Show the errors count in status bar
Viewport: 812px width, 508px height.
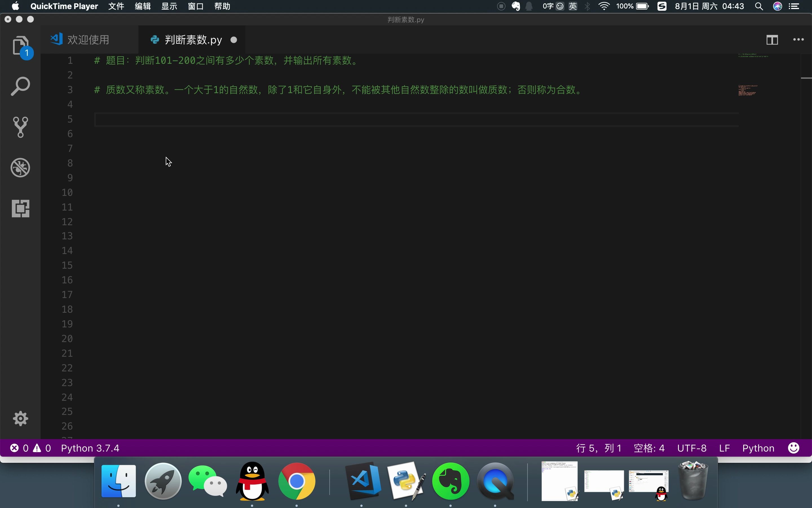(19, 448)
